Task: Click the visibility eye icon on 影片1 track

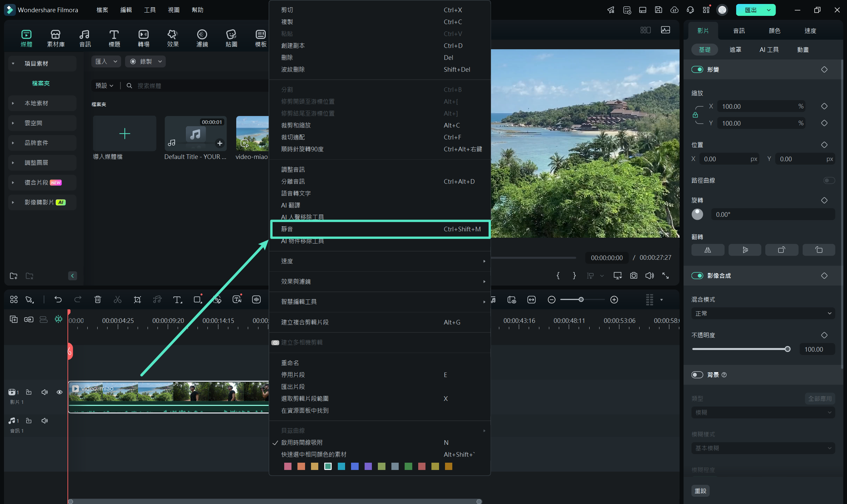Action: tap(60, 392)
